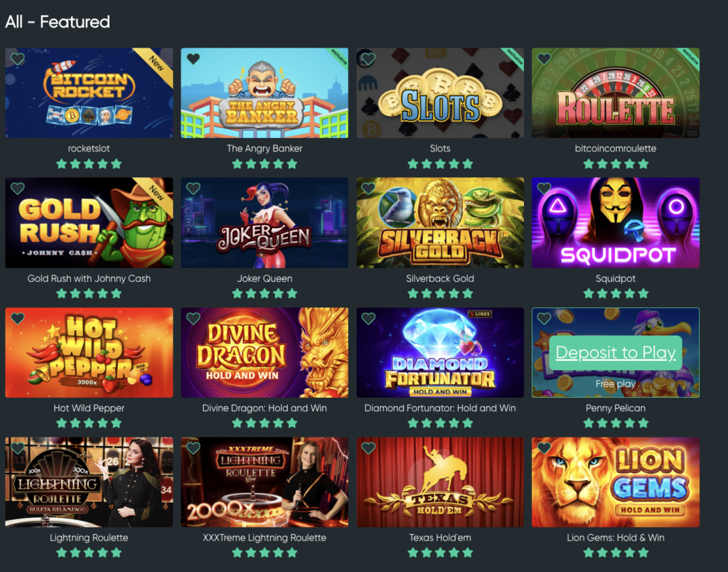Click the Bitcoin Rocket game image
This screenshot has width=728, height=572.
coord(89,93)
